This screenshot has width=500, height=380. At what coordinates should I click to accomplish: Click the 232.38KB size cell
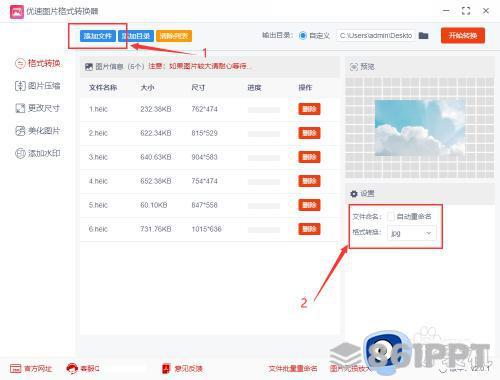pyautogui.click(x=156, y=109)
